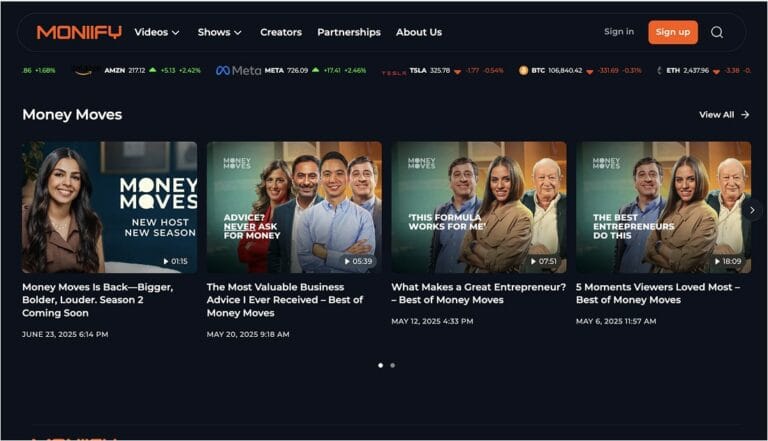Image resolution: width=768 pixels, height=441 pixels.
Task: Click the 07:51 play badge on third video
Action: point(543,261)
